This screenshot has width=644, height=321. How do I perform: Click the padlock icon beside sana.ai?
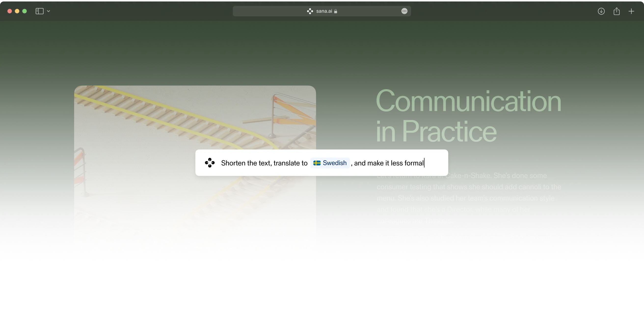coord(336,11)
